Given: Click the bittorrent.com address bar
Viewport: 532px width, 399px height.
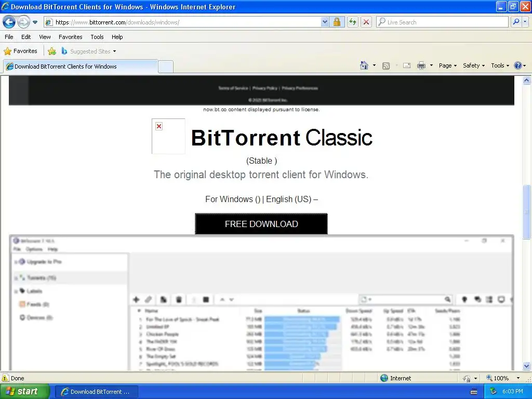Looking at the screenshot, I should pyautogui.click(x=182, y=22).
